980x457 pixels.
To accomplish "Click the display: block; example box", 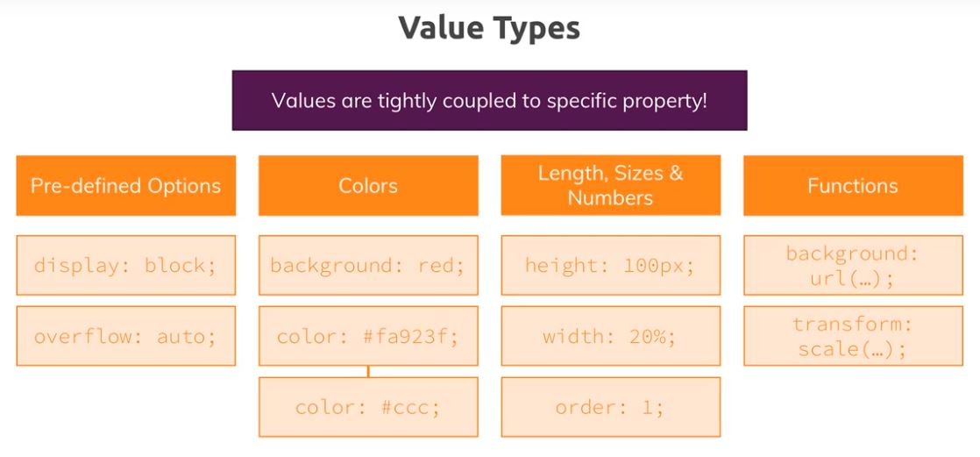I will point(125,265).
